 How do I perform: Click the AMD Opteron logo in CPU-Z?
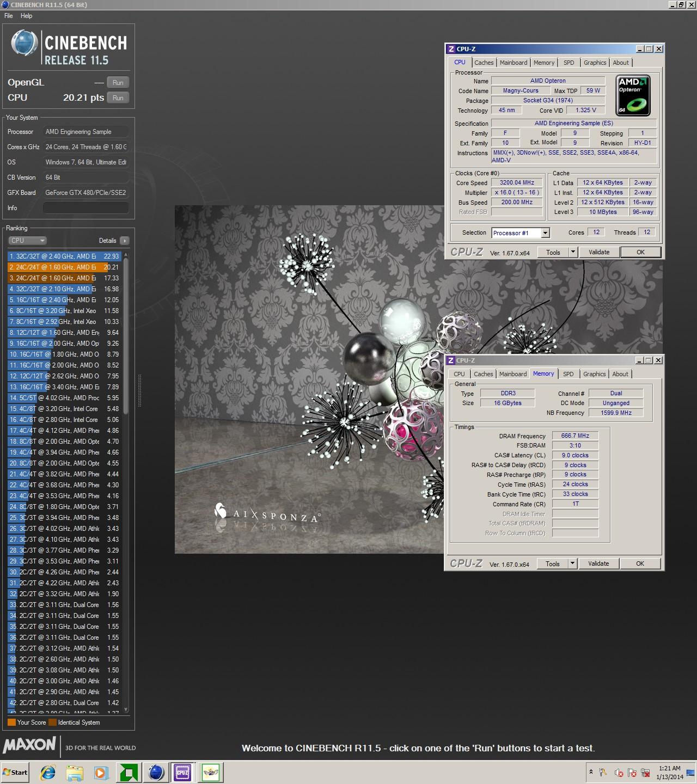coord(634,95)
